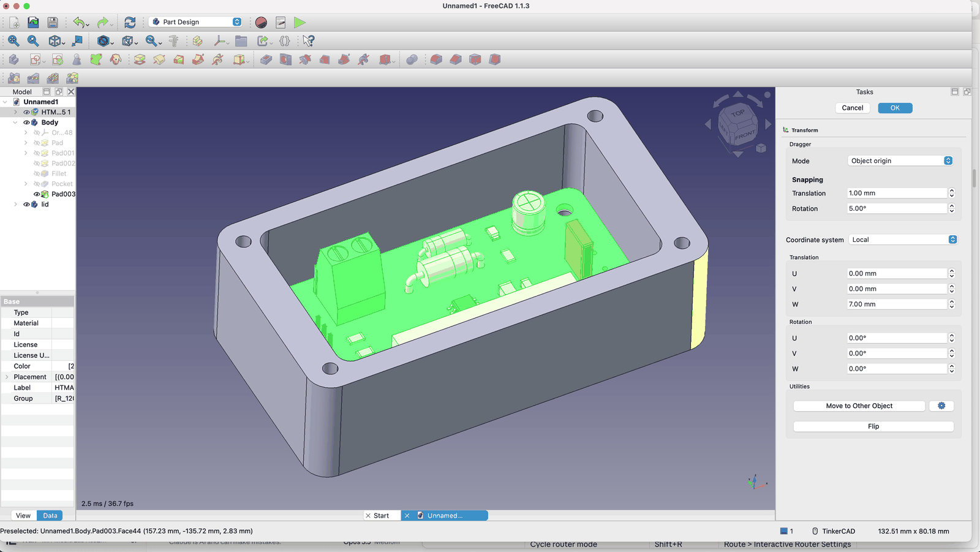Click the Cancel button in Tasks
This screenshot has height=552, width=980.
coord(853,108)
